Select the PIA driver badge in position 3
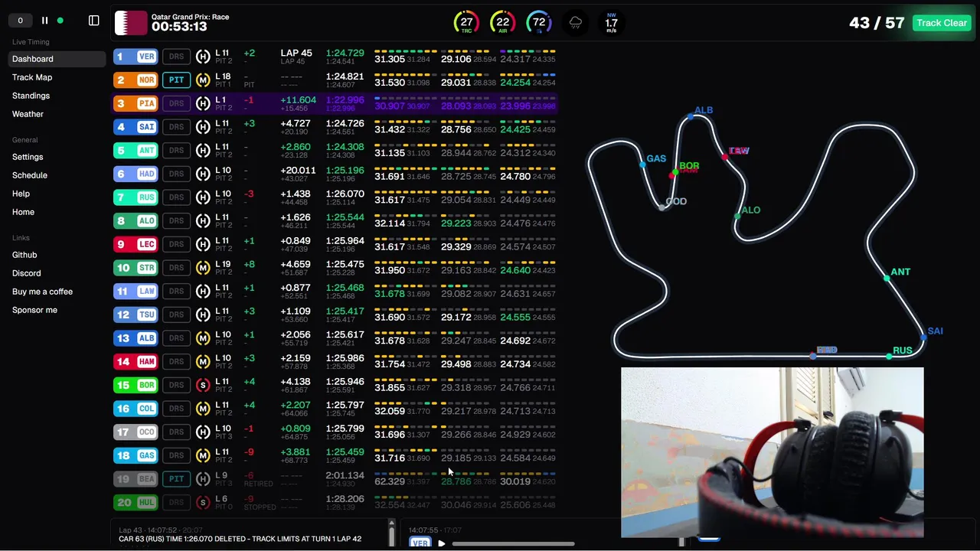 [136, 103]
